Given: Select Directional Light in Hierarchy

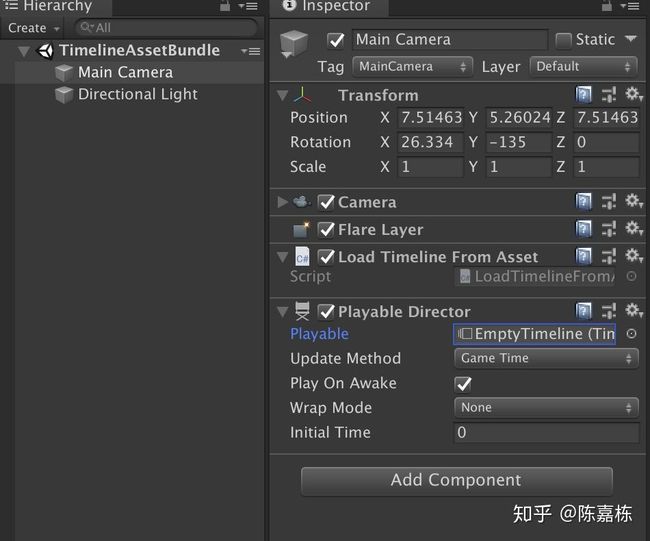Looking at the screenshot, I should point(132,95).
